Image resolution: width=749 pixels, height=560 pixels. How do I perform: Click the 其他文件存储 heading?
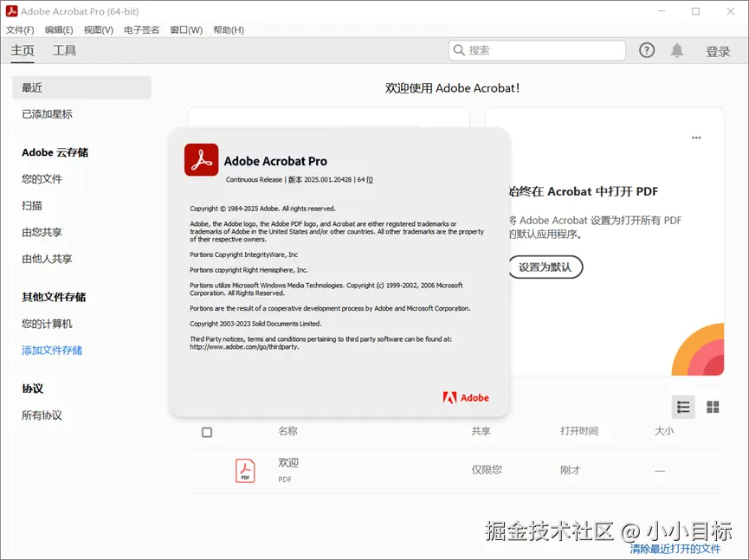tap(54, 298)
